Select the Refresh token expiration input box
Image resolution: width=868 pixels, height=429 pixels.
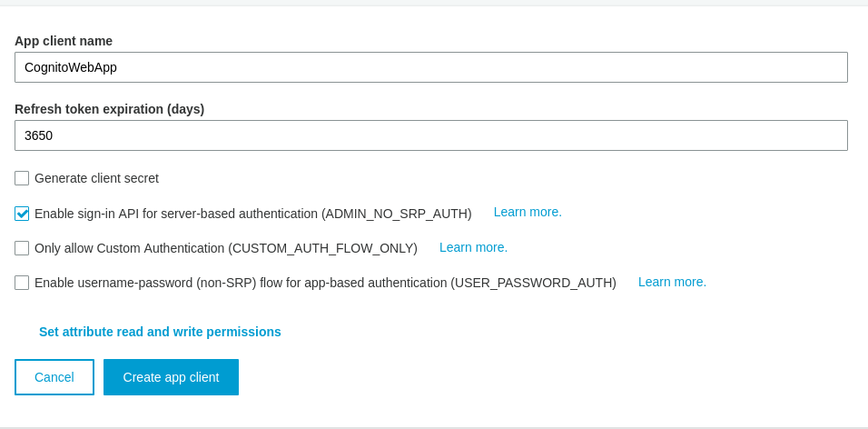[x=430, y=135]
